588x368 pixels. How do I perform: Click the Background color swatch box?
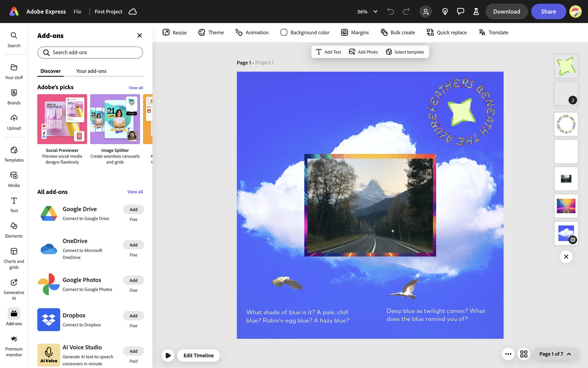(x=284, y=33)
